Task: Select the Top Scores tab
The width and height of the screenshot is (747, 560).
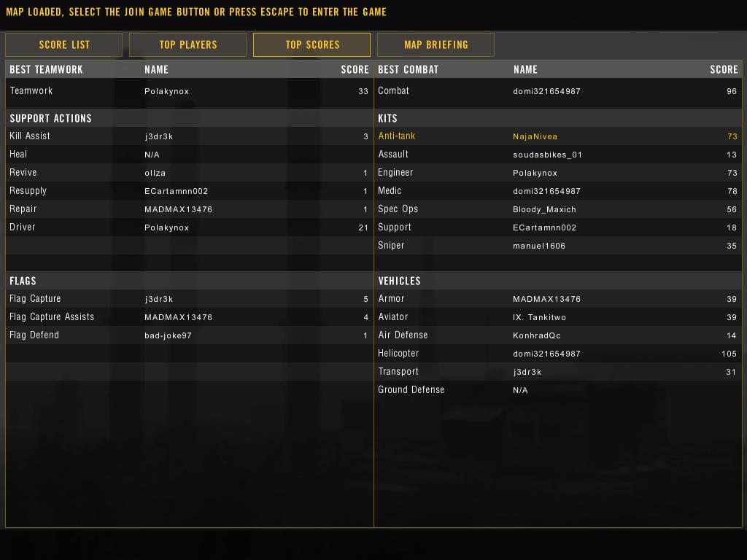Action: [x=312, y=44]
